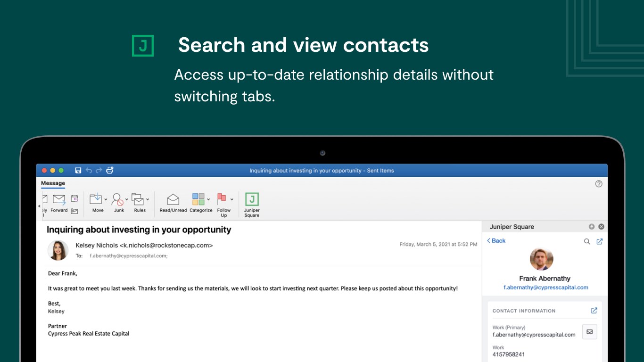
Task: Click the envelope button beside work email
Action: [x=590, y=332]
